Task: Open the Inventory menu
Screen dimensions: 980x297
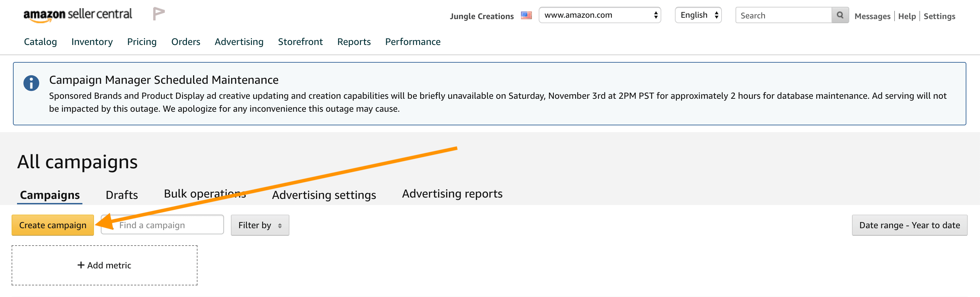Action: pos(92,42)
